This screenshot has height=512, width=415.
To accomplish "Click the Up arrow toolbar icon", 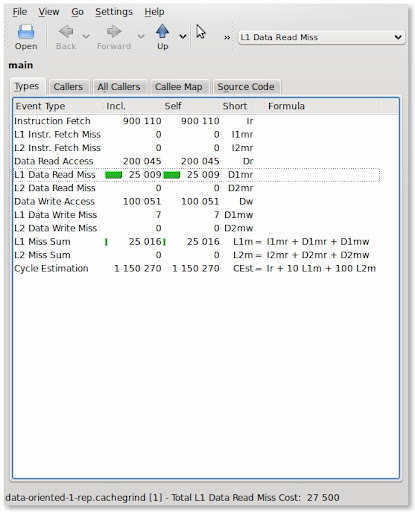I will tap(162, 31).
